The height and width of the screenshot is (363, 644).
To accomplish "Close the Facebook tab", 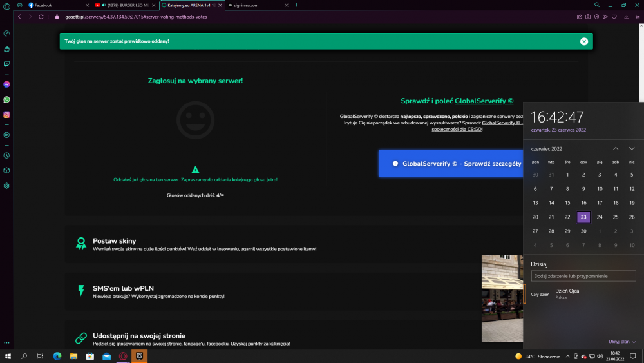I will click(x=87, y=5).
